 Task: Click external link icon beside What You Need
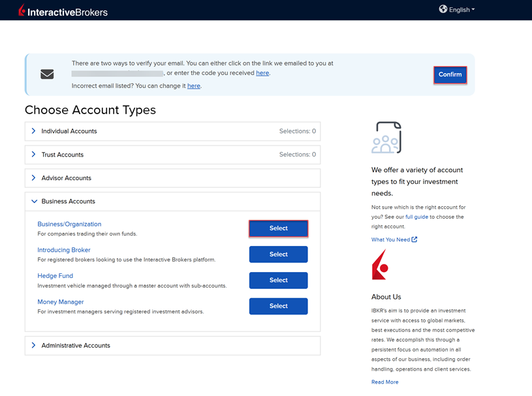(x=415, y=239)
